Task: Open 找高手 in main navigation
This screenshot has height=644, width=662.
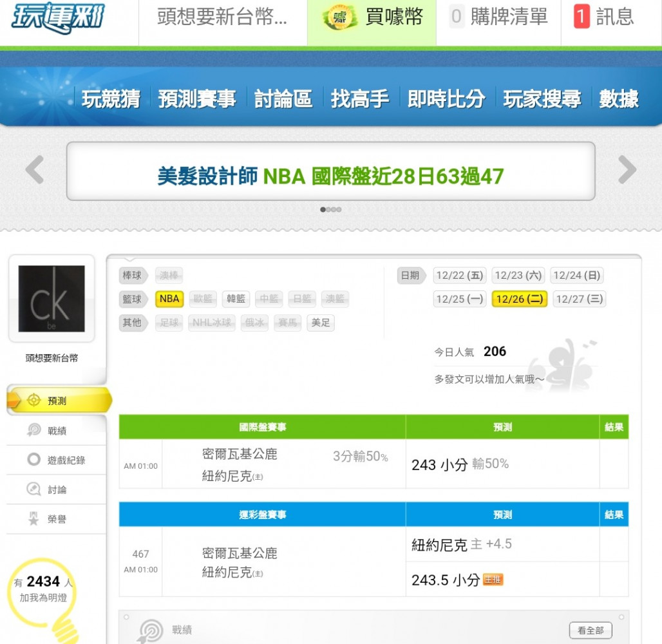Action: pyautogui.click(x=360, y=99)
